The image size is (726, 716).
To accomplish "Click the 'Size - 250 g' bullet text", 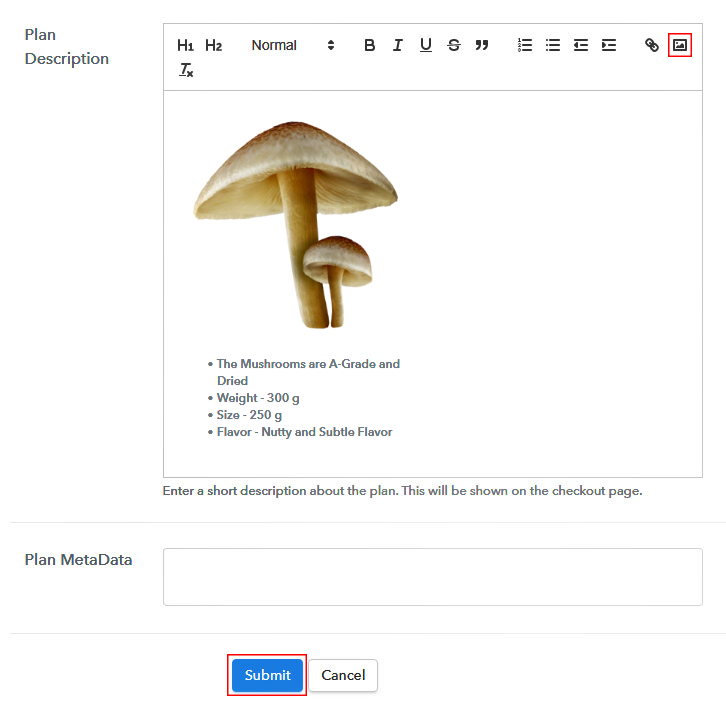I will [x=249, y=415].
